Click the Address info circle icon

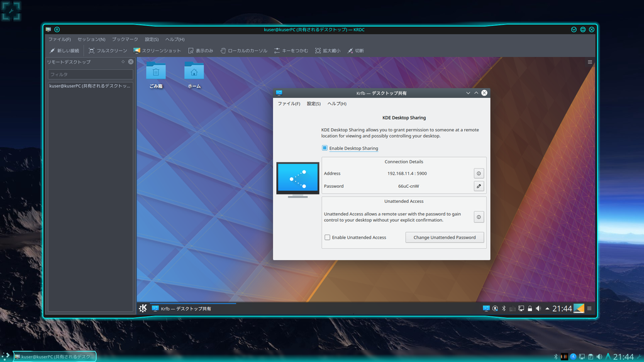479,173
